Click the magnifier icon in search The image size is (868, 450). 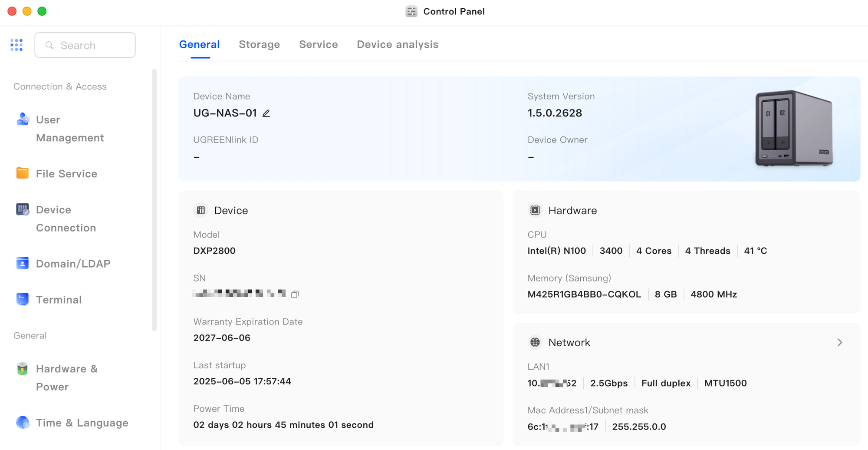(x=49, y=45)
